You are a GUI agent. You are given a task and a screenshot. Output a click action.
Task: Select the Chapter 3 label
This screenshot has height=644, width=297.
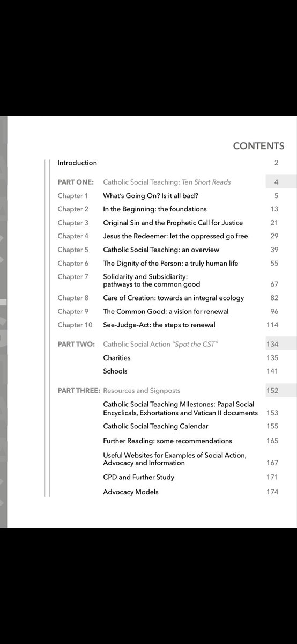point(73,223)
